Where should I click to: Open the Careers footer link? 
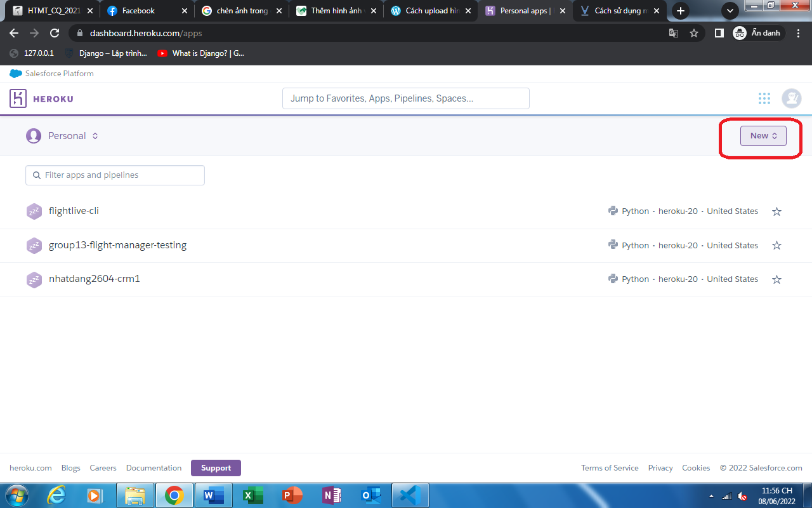(x=103, y=468)
